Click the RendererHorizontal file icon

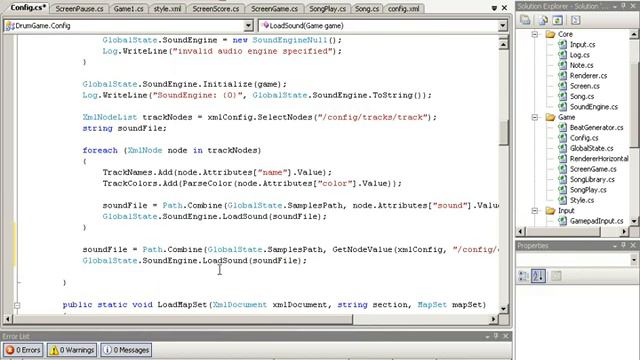pos(562,159)
